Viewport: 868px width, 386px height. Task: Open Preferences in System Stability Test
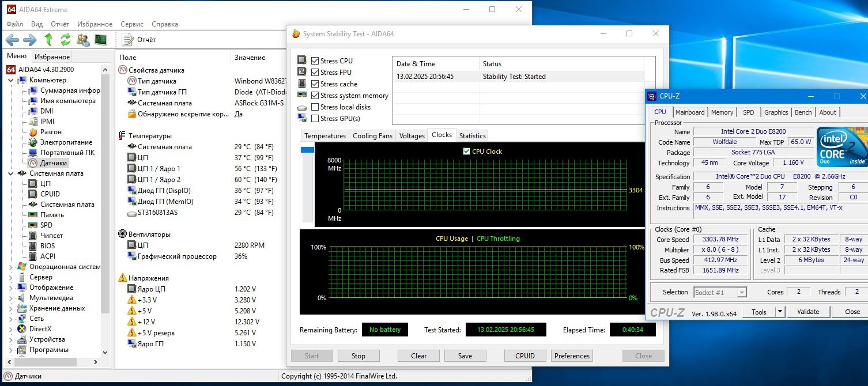pos(572,356)
